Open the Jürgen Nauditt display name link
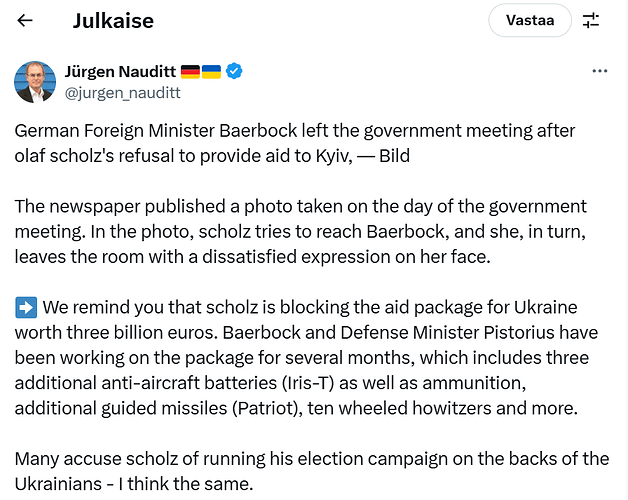 pos(120,72)
